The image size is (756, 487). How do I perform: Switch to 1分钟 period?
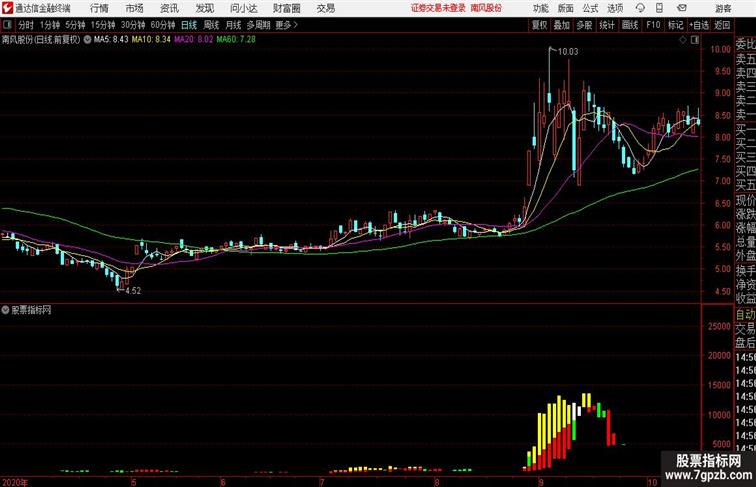[x=50, y=25]
